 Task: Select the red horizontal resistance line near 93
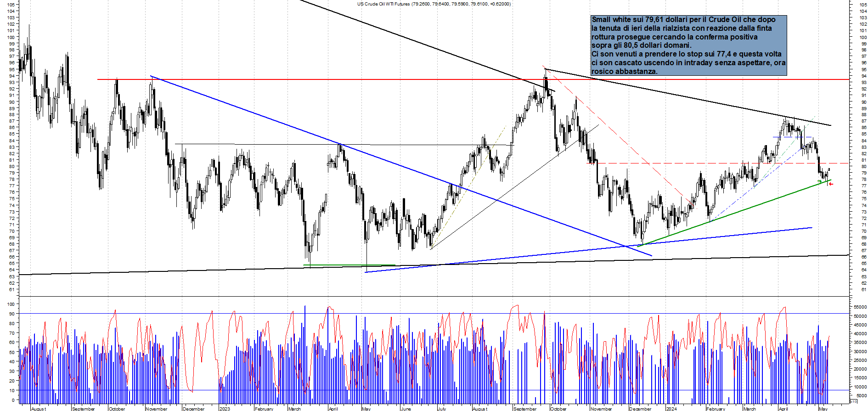coord(473,79)
